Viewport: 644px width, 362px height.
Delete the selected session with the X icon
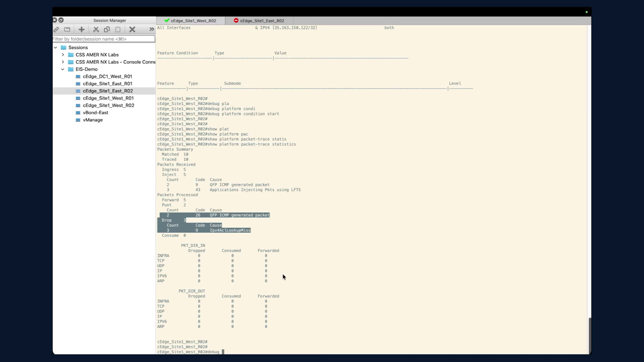click(132, 29)
